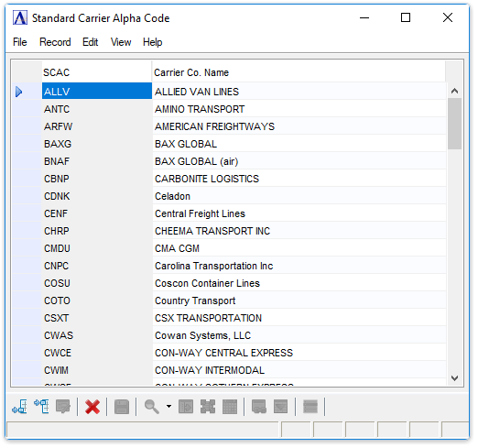This screenshot has height=448, width=478.
Task: Select the CSXT SCAC cell
Action: point(97,318)
